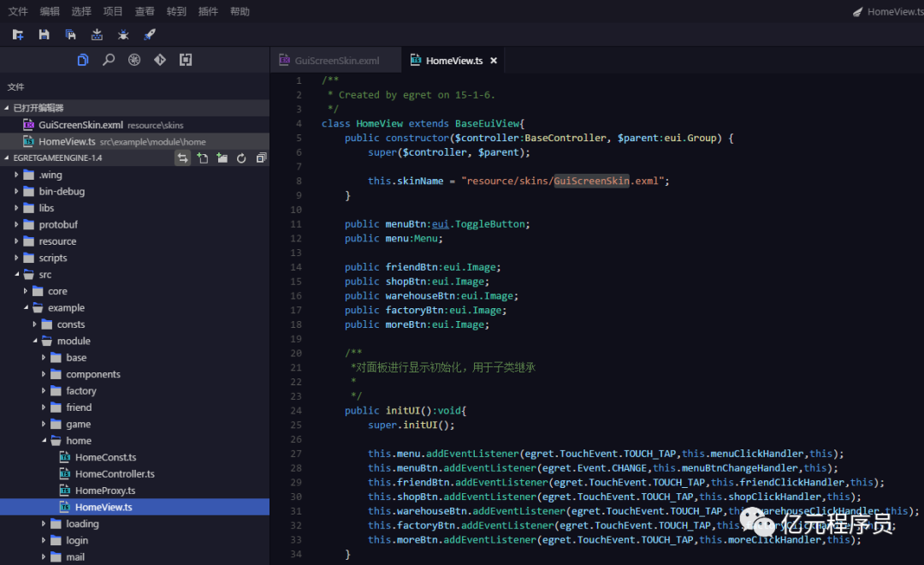Click BaseEuiView class name on line 4
Screen dimensions: 924x565
487,123
